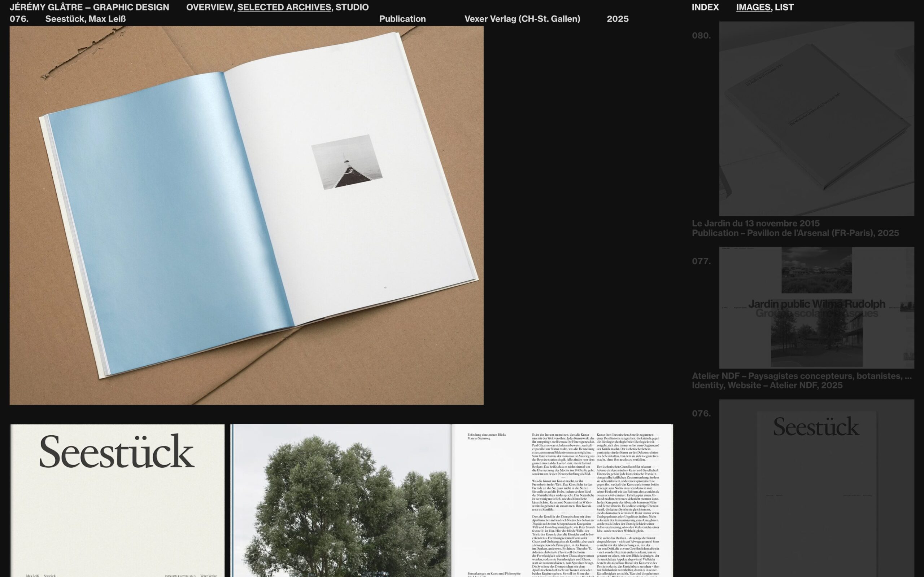924x577 pixels.
Task: Select index entry number 080
Action: 701,35
